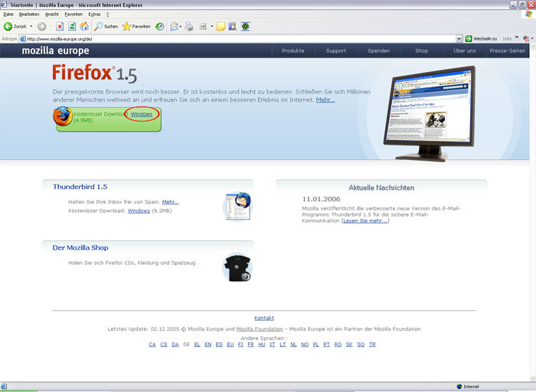Viewport: 536px width, 392px height.
Task: Click the edit document toolbar icon
Action: [x=203, y=26]
